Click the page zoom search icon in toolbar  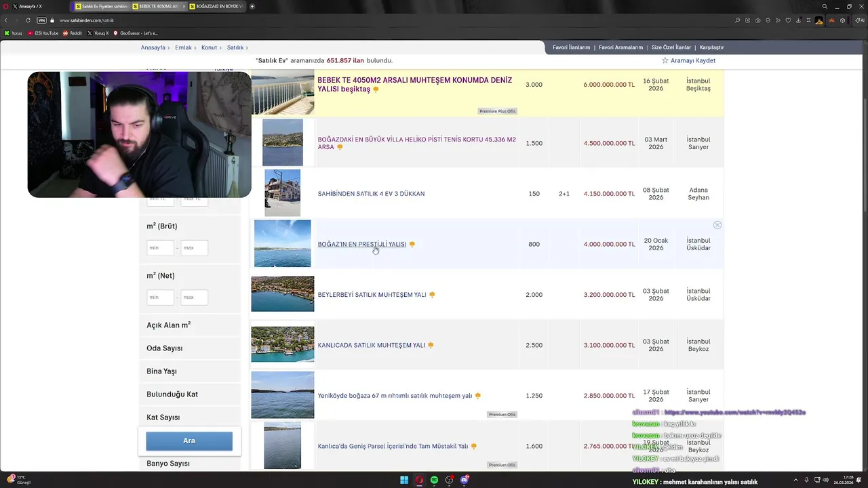[x=738, y=20]
